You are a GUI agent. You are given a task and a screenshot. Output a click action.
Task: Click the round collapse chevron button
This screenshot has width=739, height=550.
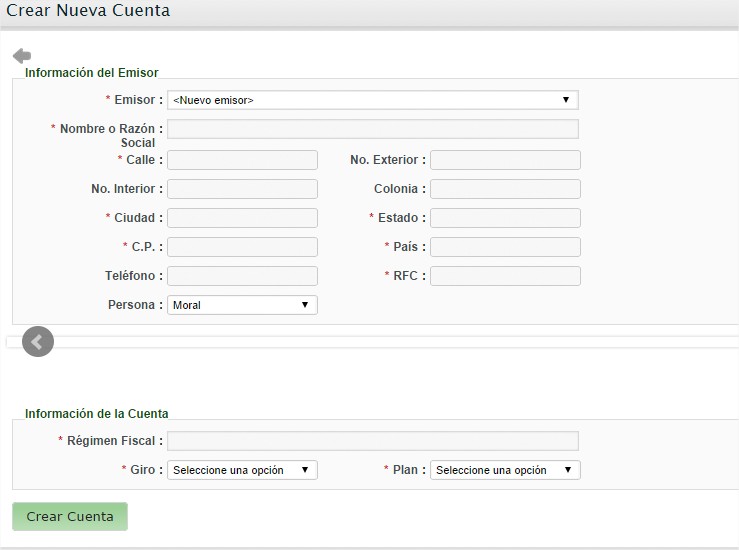(38, 341)
